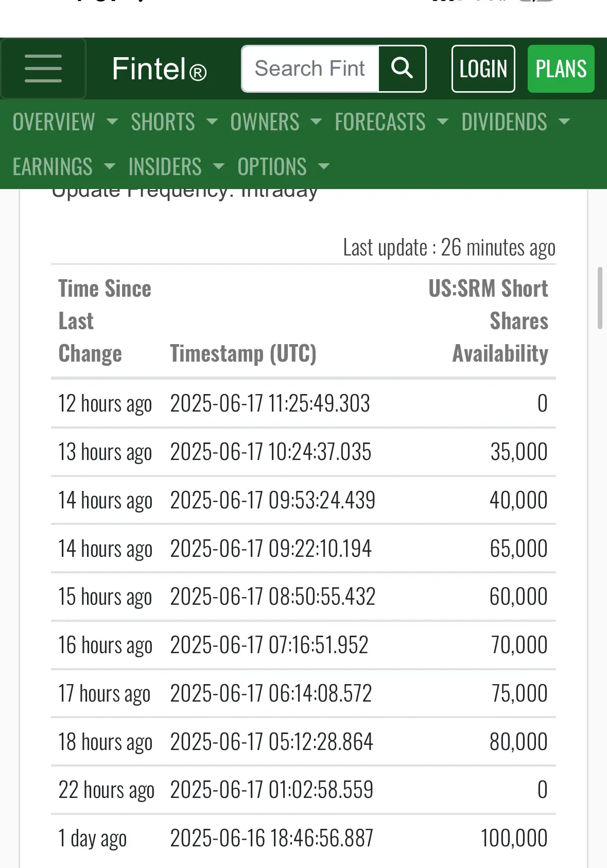
Task: Expand the SHORTS dropdown menu
Action: (x=174, y=122)
